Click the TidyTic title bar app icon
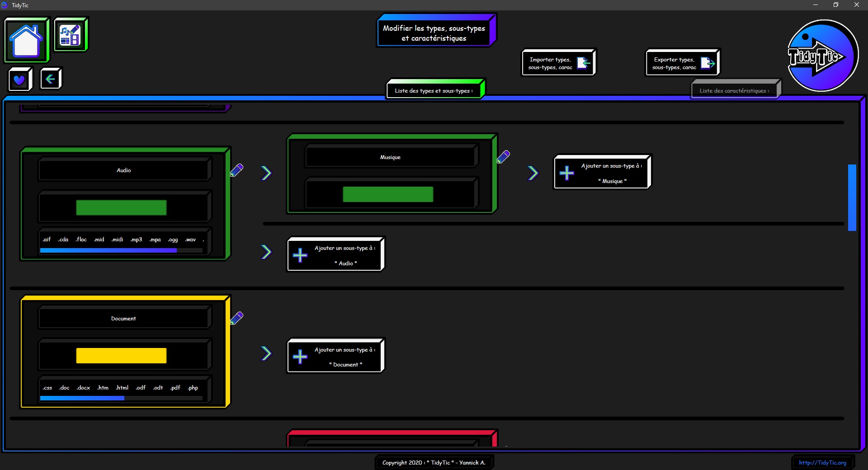The width and height of the screenshot is (868, 470). coord(5,5)
